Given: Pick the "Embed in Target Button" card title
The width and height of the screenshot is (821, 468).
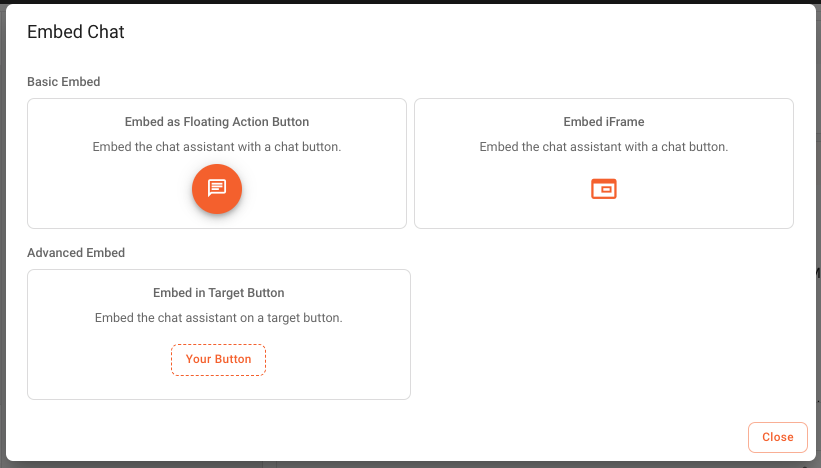Looking at the screenshot, I should click(218, 293).
